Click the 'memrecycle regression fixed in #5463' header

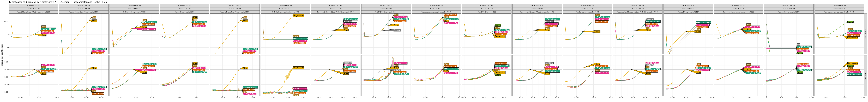tap(839, 12)
